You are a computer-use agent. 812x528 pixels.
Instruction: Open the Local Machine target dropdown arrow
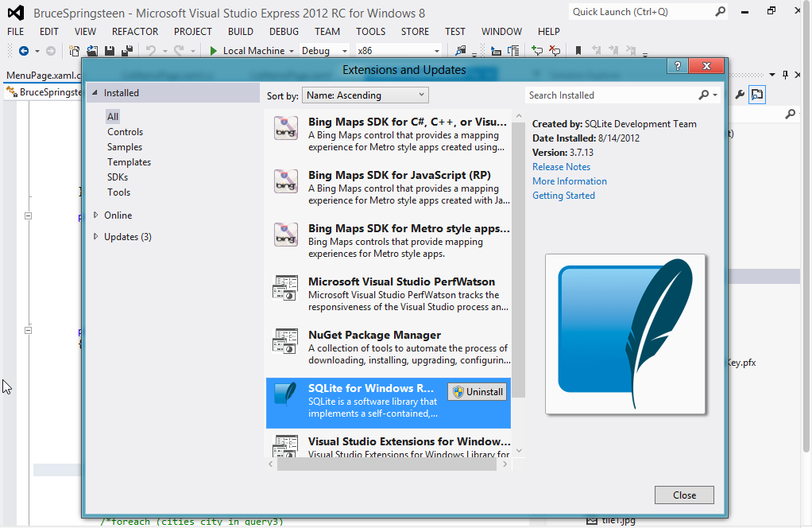coord(292,52)
